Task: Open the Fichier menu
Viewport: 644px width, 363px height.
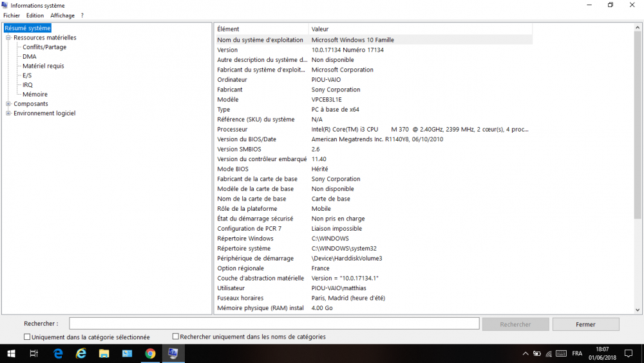Action: [x=12, y=15]
